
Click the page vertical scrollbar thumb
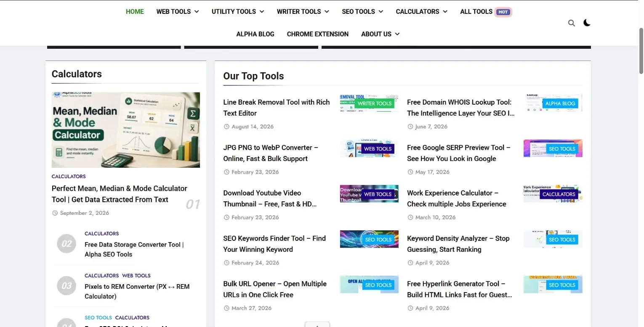point(641,51)
